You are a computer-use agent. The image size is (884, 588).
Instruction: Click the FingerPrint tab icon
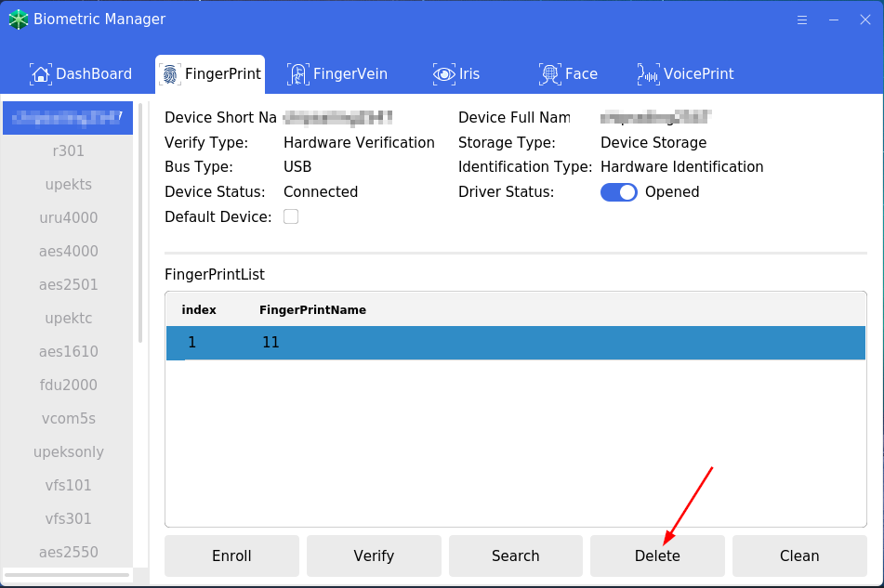[170, 73]
